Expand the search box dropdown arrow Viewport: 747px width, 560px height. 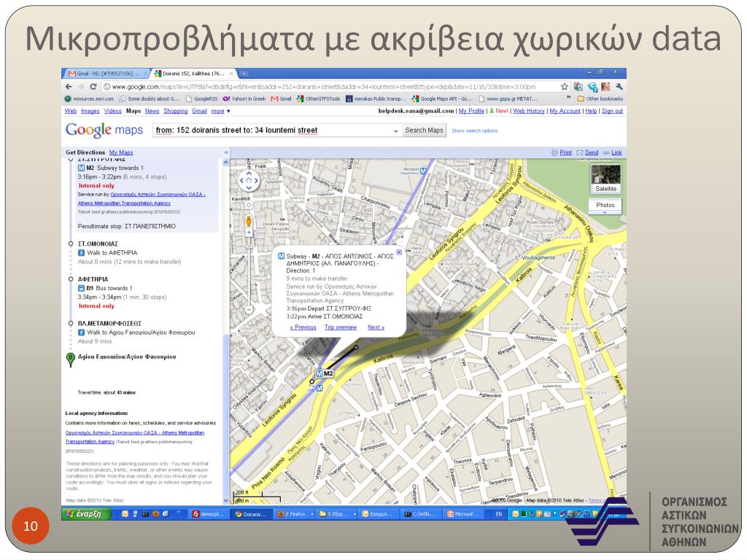click(395, 131)
